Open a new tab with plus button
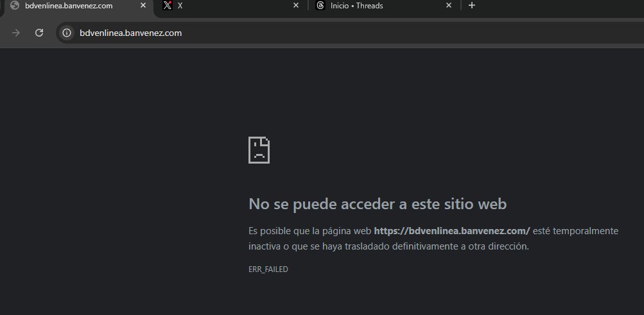 pos(472,6)
